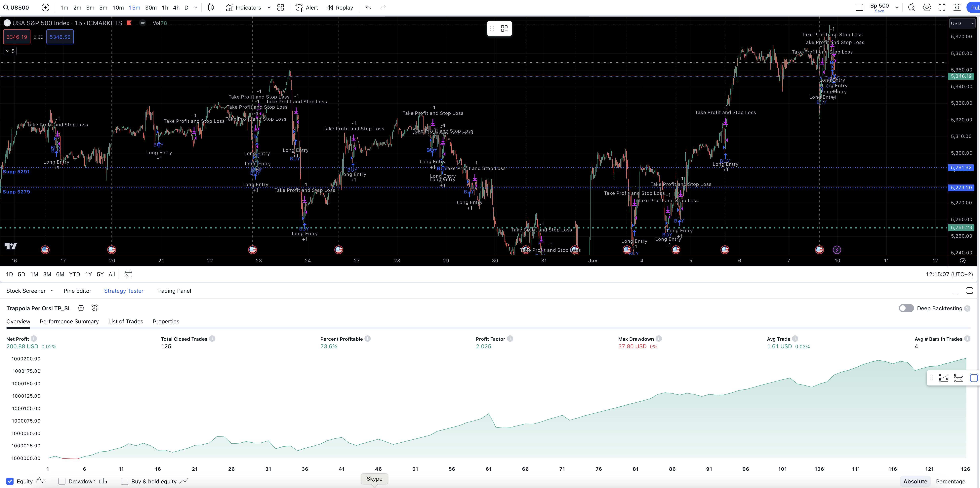Open the timeframe intervals dropdown arrow
980x488 pixels.
(195, 7)
